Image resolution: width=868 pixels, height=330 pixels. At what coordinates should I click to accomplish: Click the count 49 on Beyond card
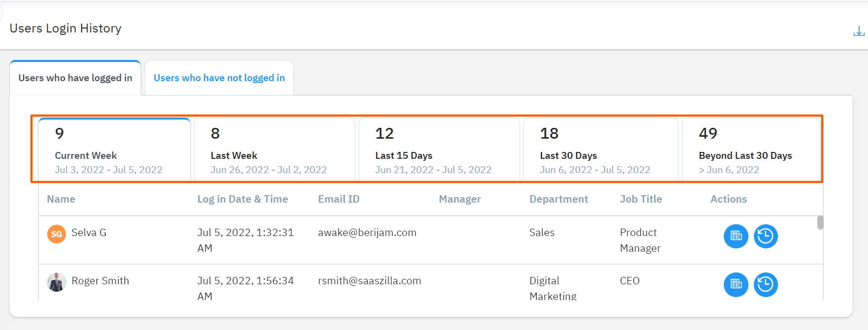pos(708,133)
